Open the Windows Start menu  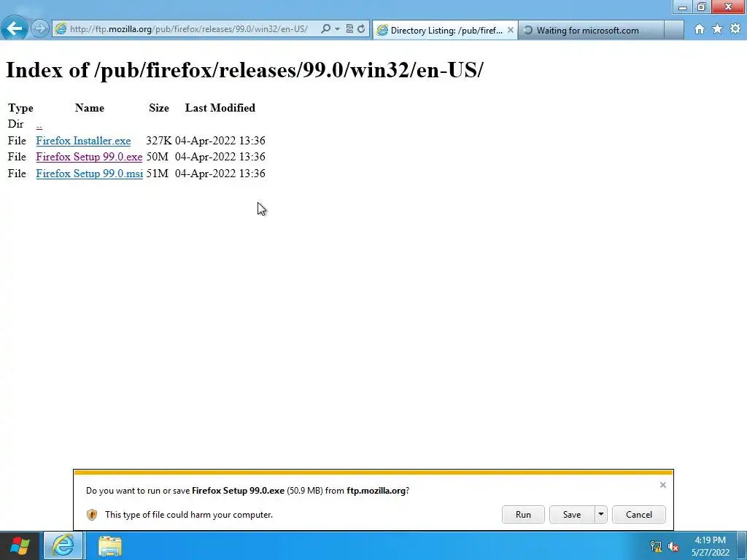[x=20, y=545]
